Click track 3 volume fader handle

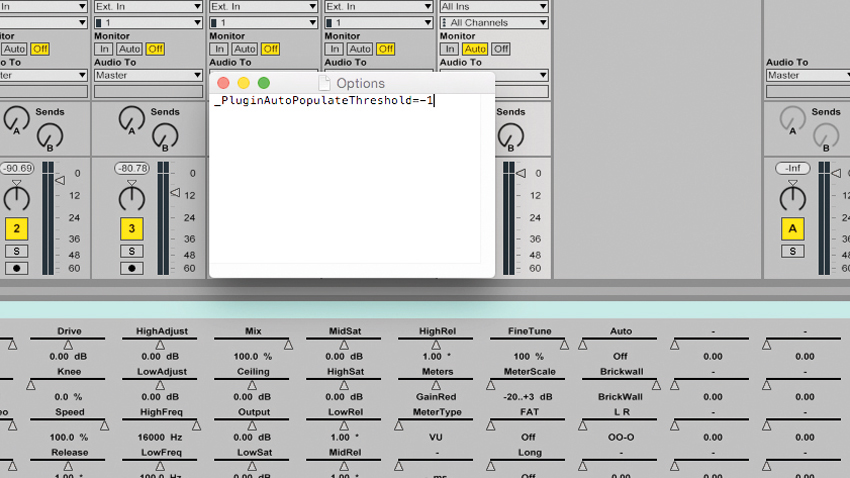pos(175,192)
